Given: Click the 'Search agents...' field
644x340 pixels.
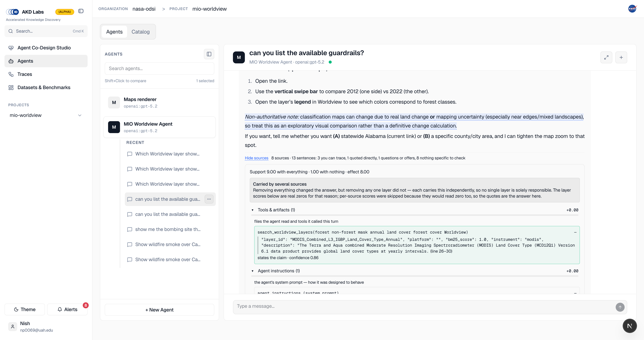Looking at the screenshot, I should point(160,68).
